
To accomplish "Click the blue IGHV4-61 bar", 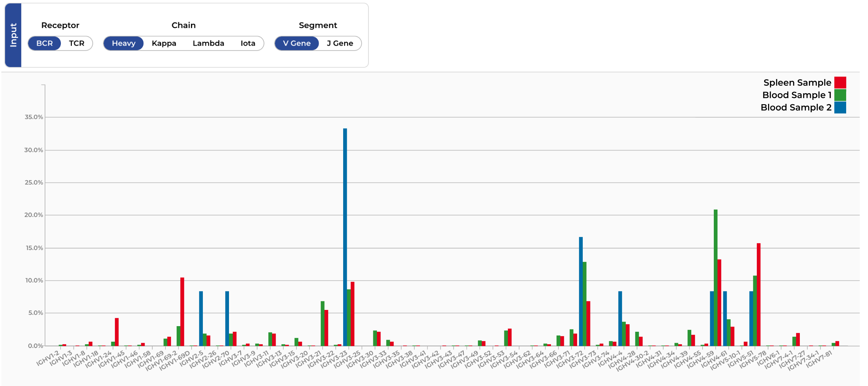I will pos(725,319).
